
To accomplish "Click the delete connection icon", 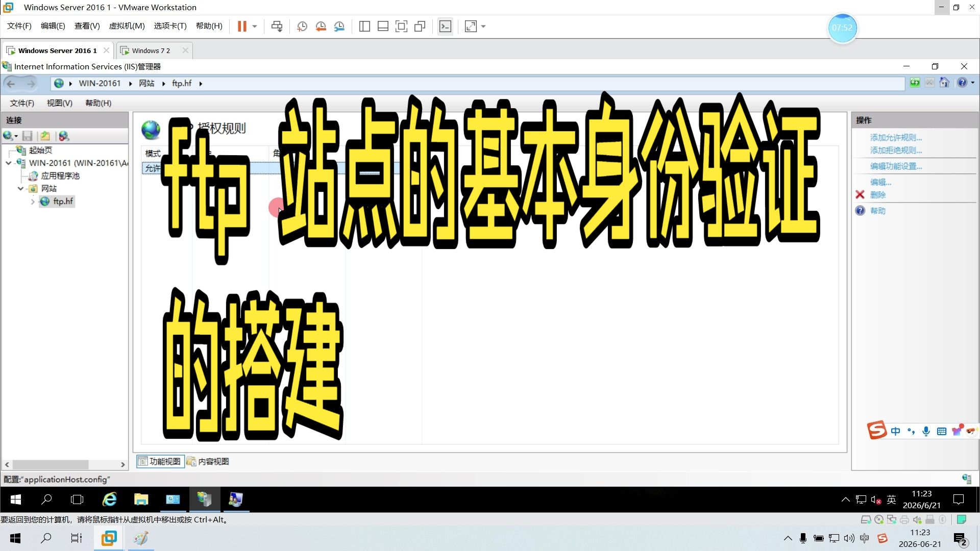I will click(64, 136).
